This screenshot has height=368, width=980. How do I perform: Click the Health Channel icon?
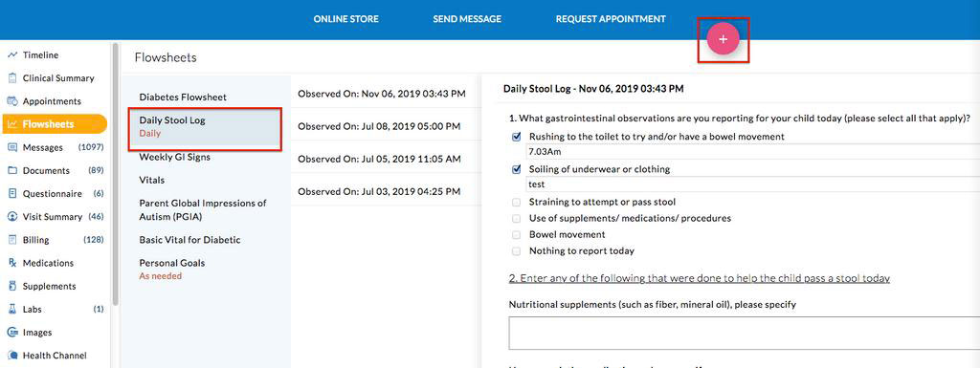click(11, 356)
